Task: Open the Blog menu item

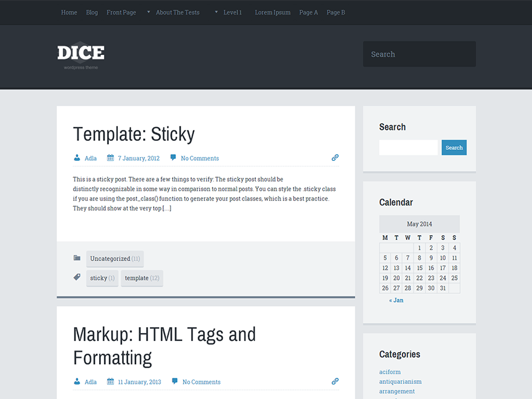Action: pyautogui.click(x=92, y=12)
